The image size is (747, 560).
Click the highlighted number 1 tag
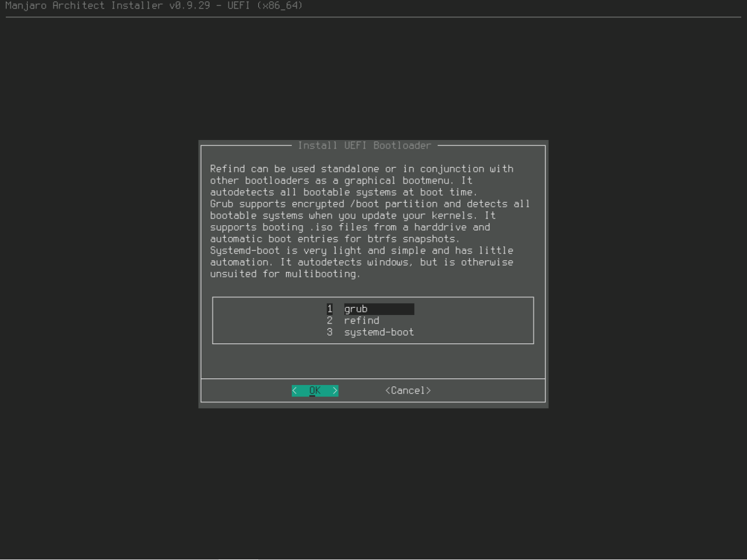click(x=330, y=309)
